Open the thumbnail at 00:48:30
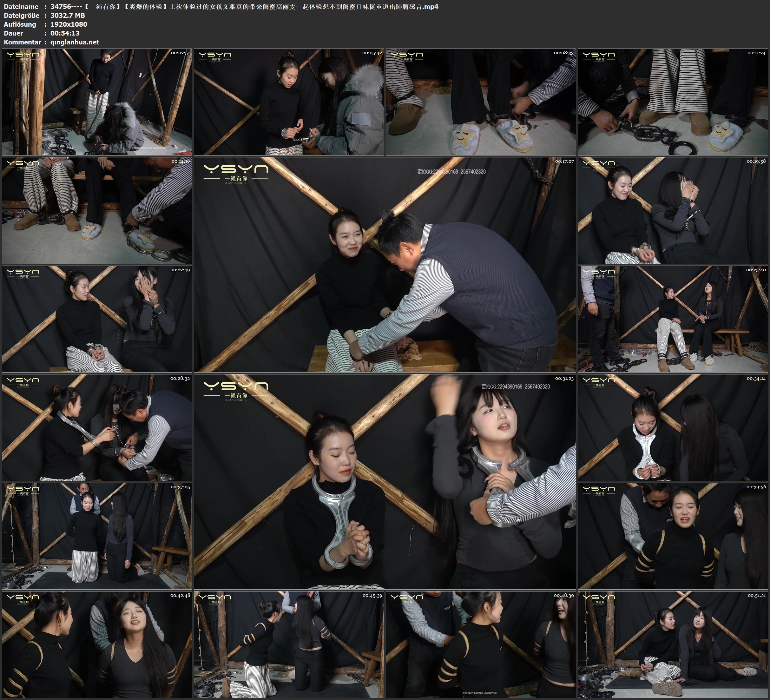The image size is (770, 700). 481,644
